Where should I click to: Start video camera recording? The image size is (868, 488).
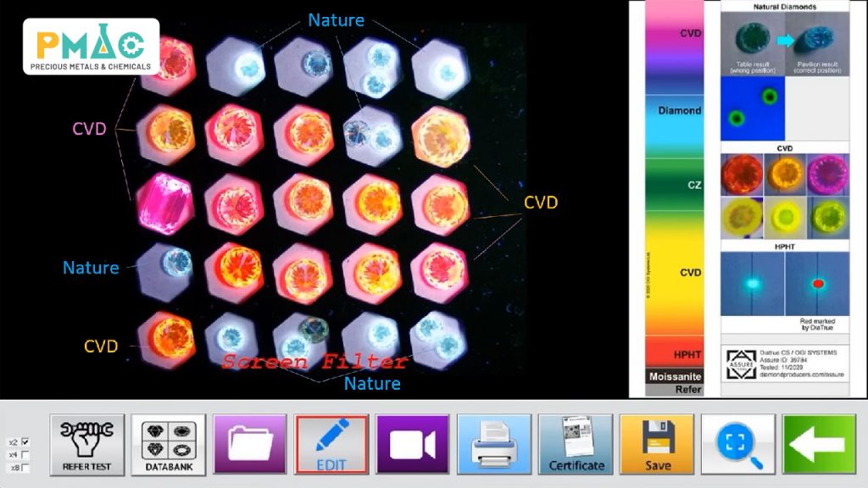(x=413, y=443)
